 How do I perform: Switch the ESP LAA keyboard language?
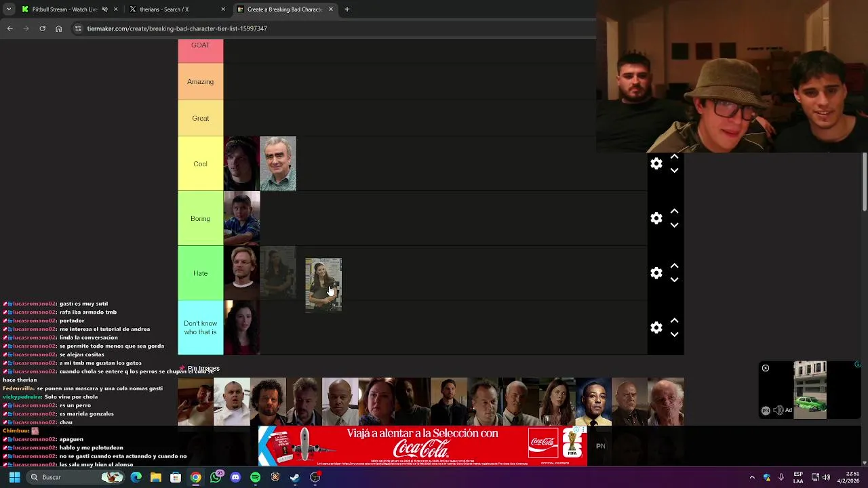(x=798, y=477)
